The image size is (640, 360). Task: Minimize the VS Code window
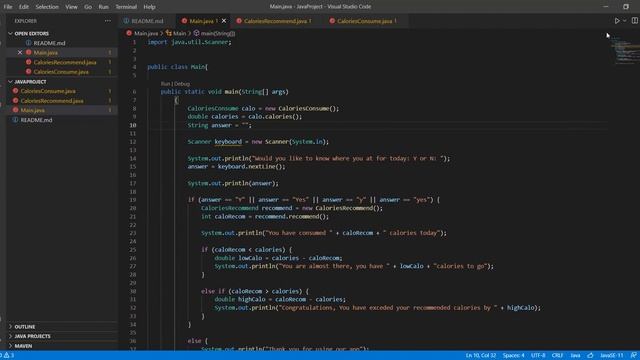pyautogui.click(x=606, y=7)
